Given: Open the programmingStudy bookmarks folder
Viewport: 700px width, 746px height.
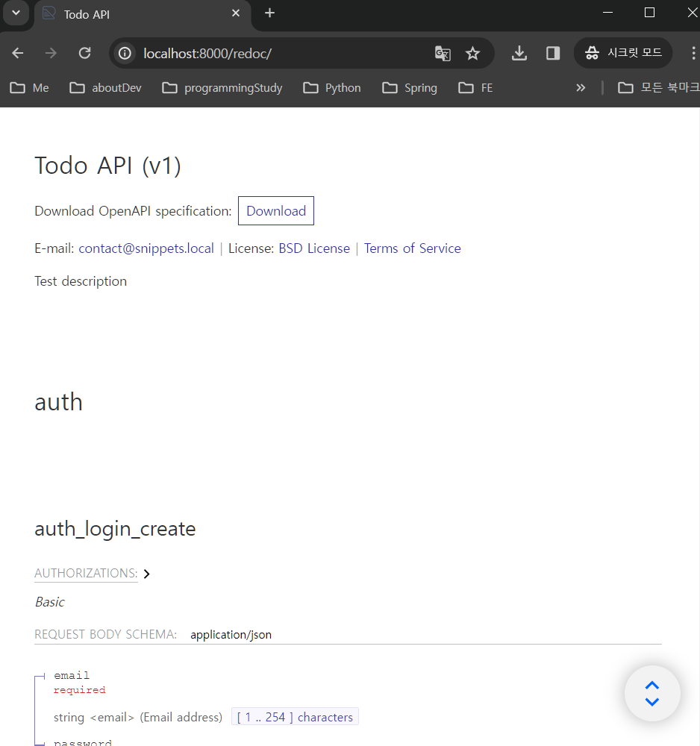Looking at the screenshot, I should click(222, 88).
